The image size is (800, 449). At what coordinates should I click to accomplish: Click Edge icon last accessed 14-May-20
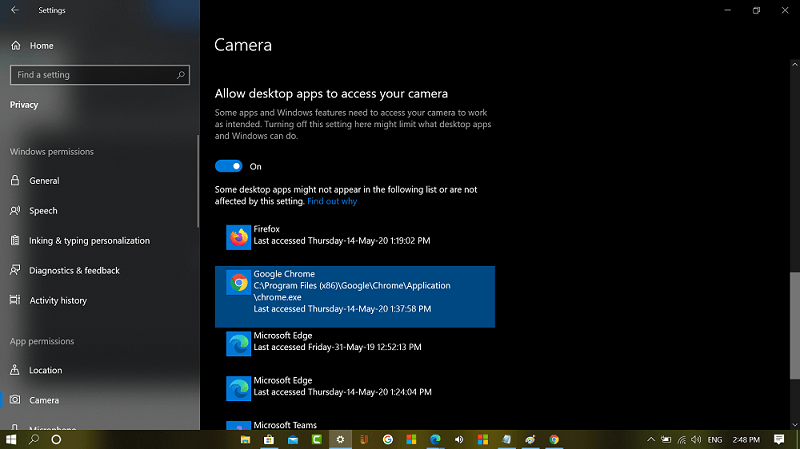238,389
